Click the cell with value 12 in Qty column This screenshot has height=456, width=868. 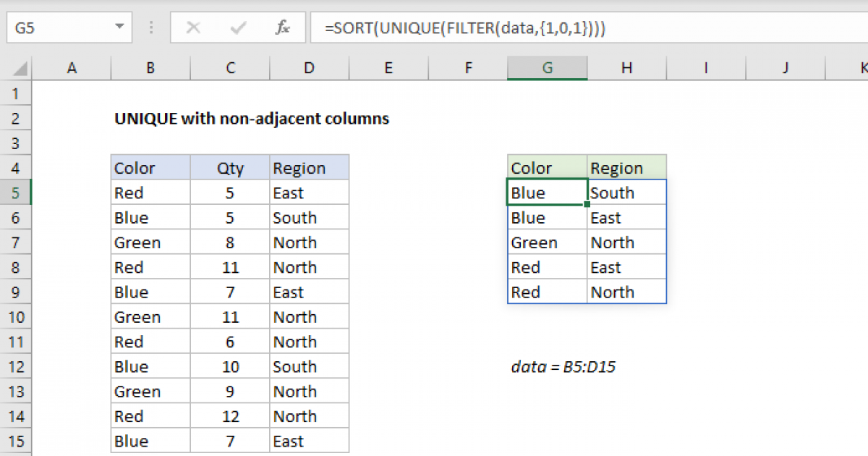[x=229, y=415]
